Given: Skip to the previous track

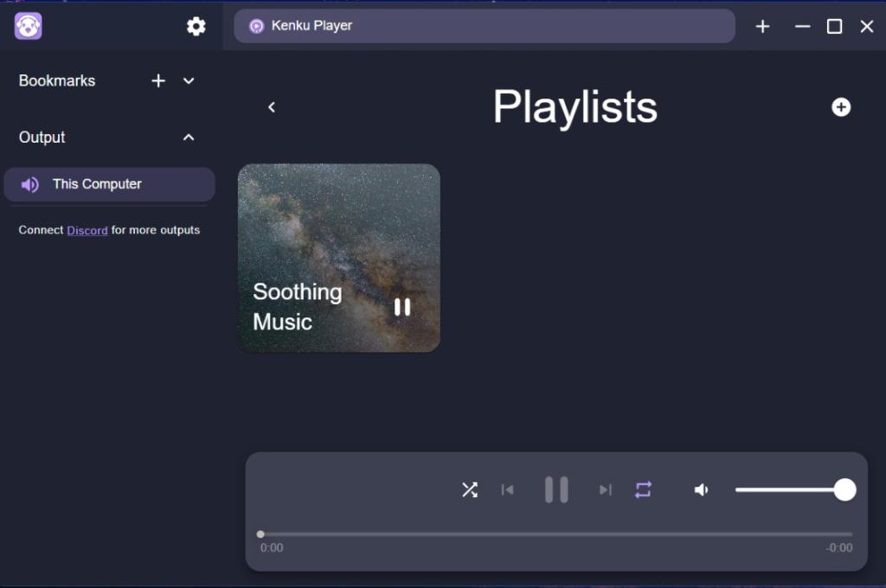Looking at the screenshot, I should 508,489.
